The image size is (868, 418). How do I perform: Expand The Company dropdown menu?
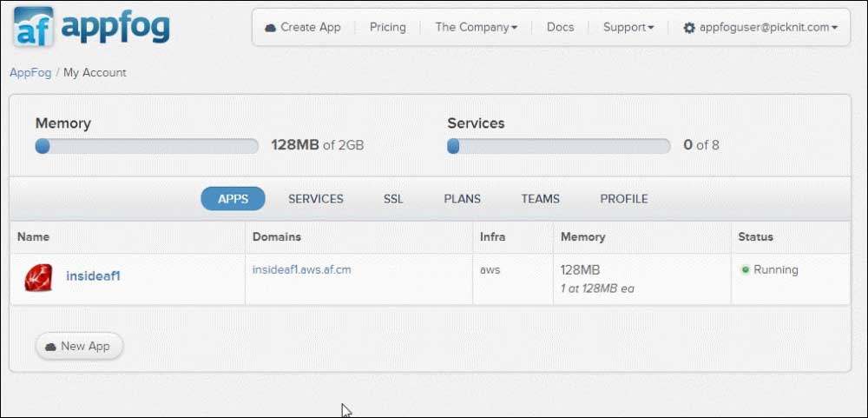tap(476, 27)
